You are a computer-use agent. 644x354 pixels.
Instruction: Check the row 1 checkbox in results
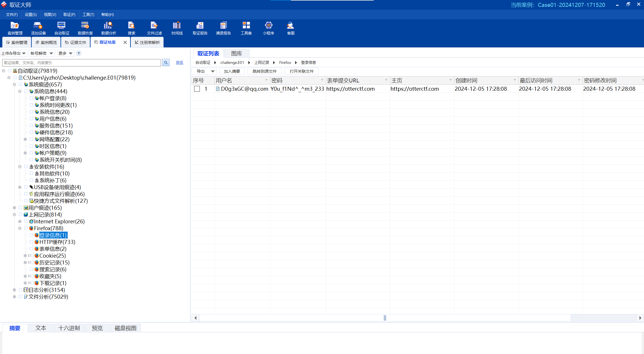tap(197, 89)
